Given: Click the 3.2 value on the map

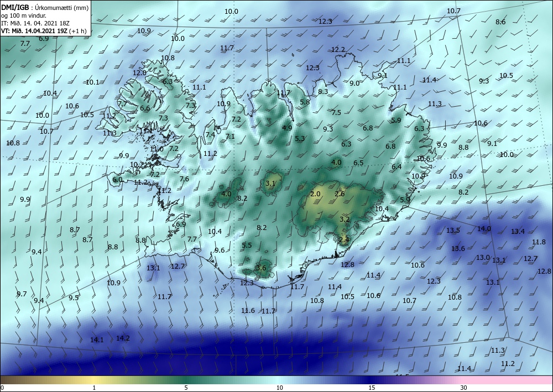Looking at the screenshot, I should pyautogui.click(x=344, y=219).
